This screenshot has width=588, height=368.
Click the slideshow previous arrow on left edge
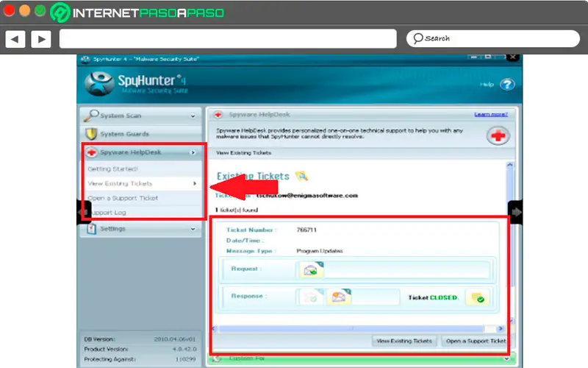click(x=84, y=212)
